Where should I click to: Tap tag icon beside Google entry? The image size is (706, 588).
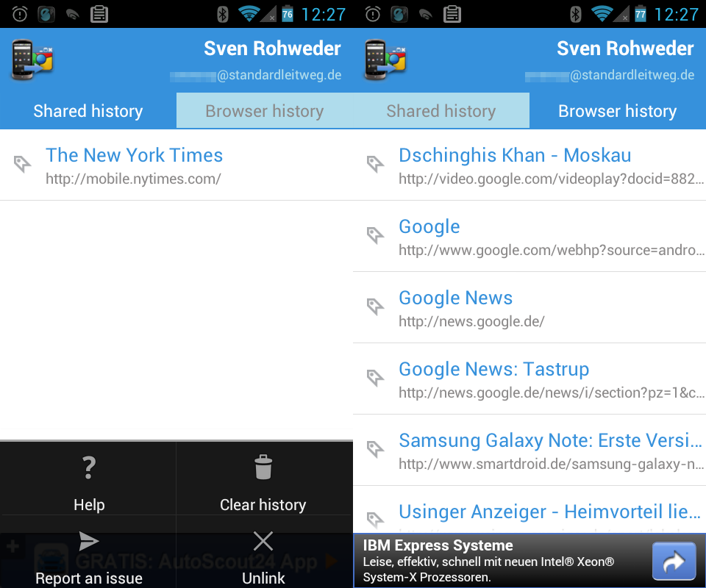(x=375, y=235)
